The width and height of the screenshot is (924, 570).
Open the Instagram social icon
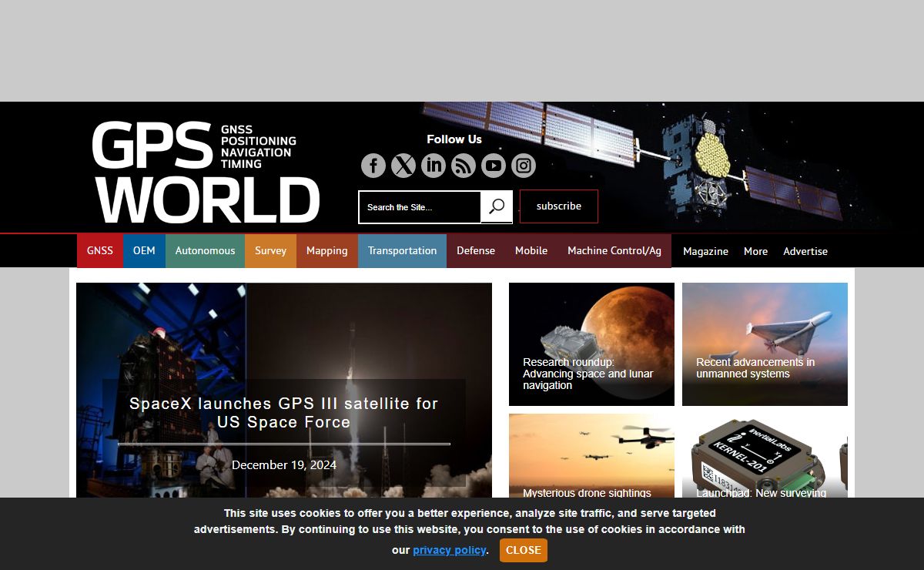pos(524,166)
